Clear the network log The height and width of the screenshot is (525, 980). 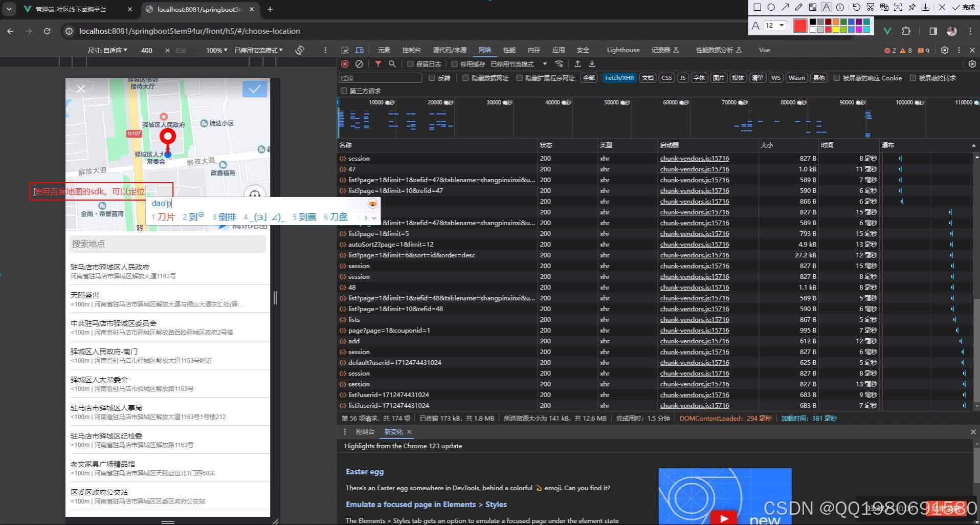pos(359,64)
